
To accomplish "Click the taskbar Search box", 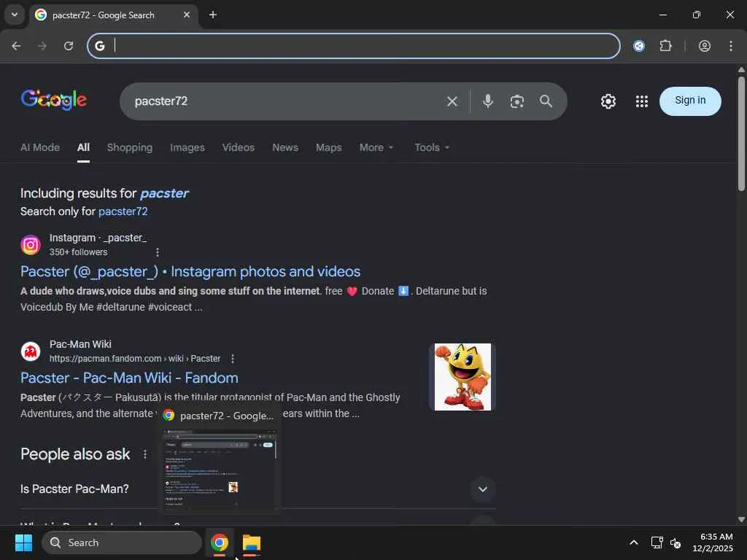I will point(122,542).
